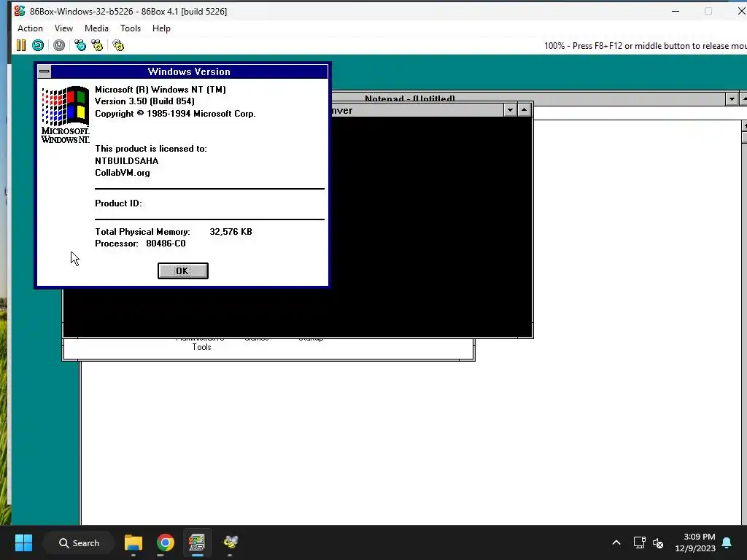
Task: Open the Action menu
Action: pos(30,28)
